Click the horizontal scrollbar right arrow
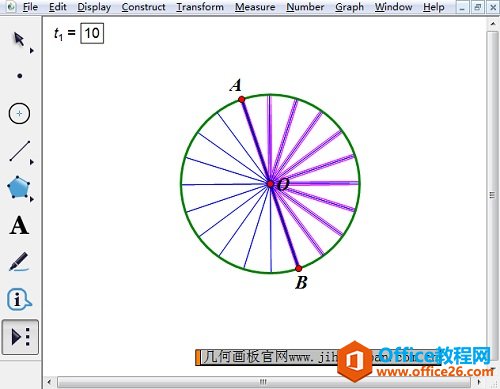The width and height of the screenshot is (500, 389). pyautogui.click(x=479, y=382)
